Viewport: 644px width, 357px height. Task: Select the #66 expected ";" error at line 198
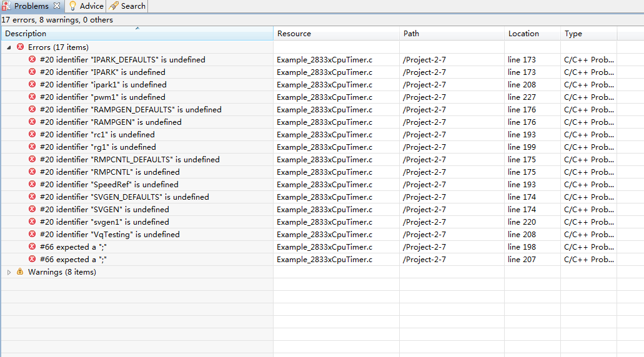coord(73,247)
